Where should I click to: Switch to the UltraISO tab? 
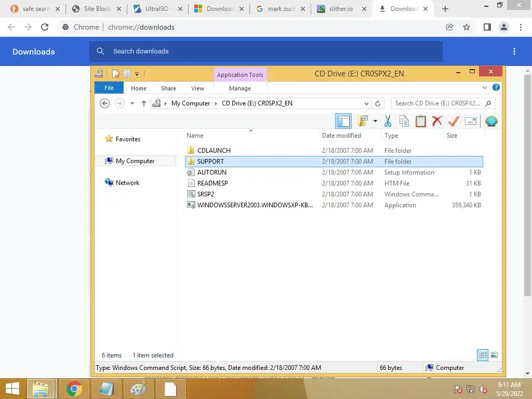tap(157, 9)
